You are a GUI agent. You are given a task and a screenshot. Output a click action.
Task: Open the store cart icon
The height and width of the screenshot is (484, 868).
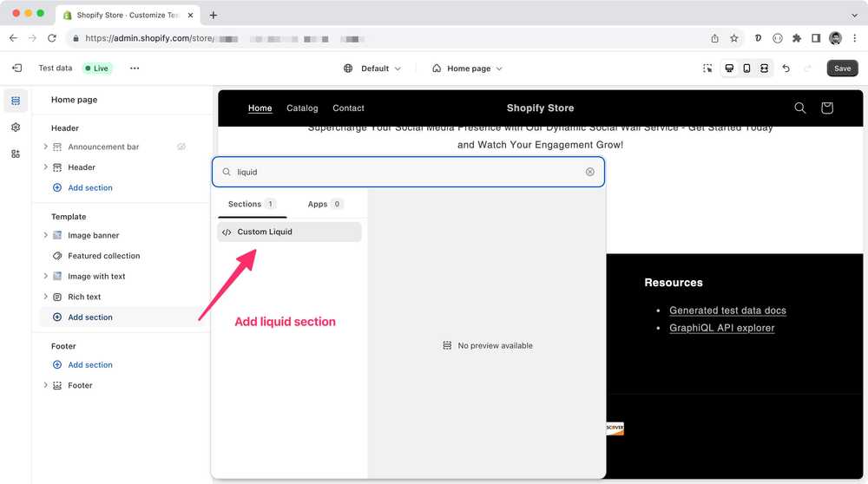coord(827,108)
